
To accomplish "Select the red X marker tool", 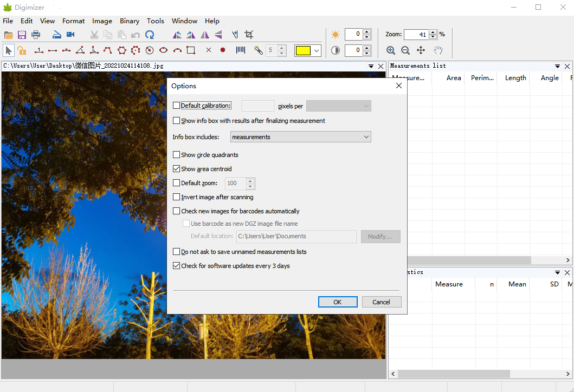I will [209, 50].
